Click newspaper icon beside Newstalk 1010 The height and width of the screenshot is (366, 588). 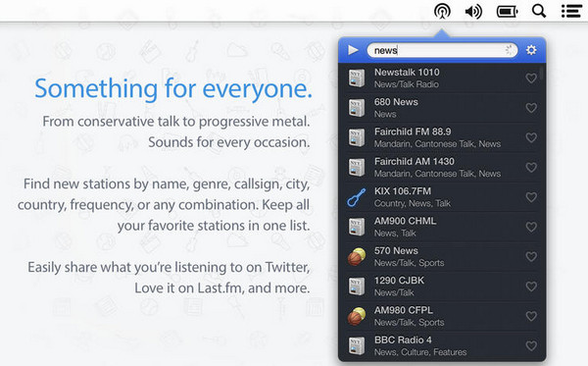coord(357,78)
